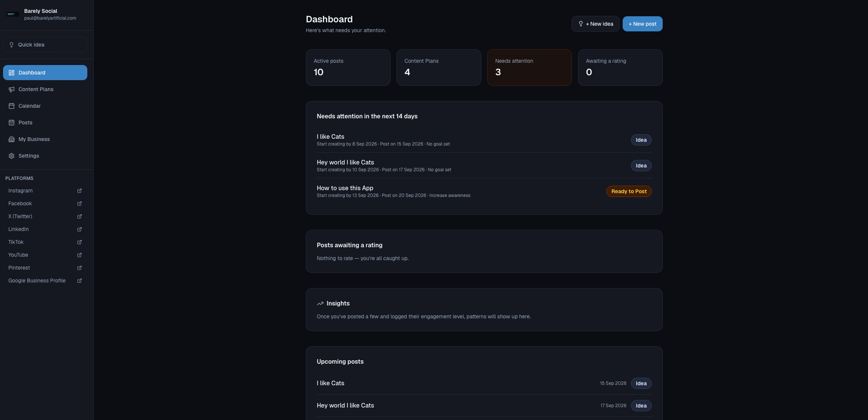
Task: Go to Content Plans page
Action: (x=45, y=89)
